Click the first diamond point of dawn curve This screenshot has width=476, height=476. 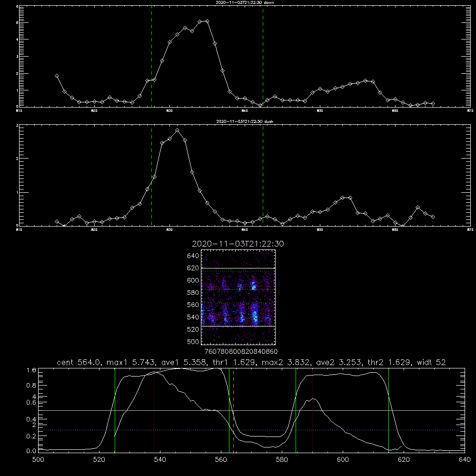point(57,76)
